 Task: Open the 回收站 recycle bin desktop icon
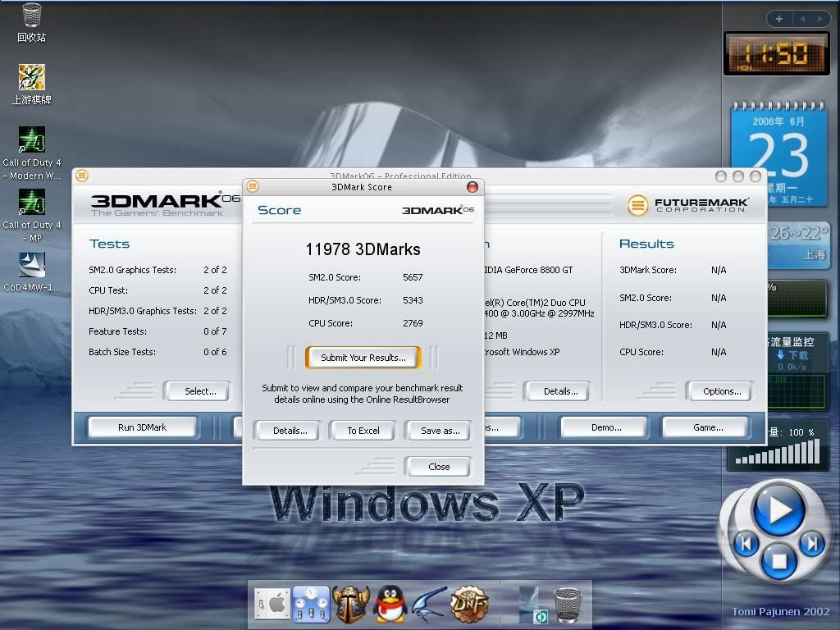point(32,22)
